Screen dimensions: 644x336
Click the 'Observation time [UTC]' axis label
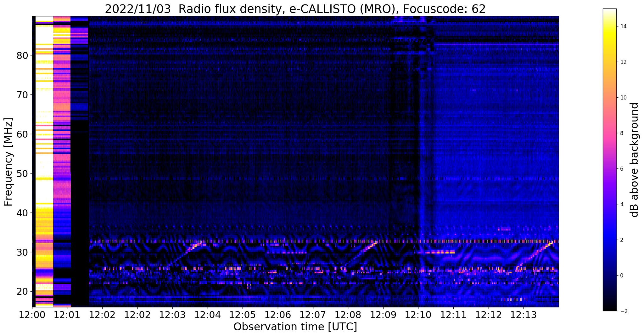click(x=295, y=327)
